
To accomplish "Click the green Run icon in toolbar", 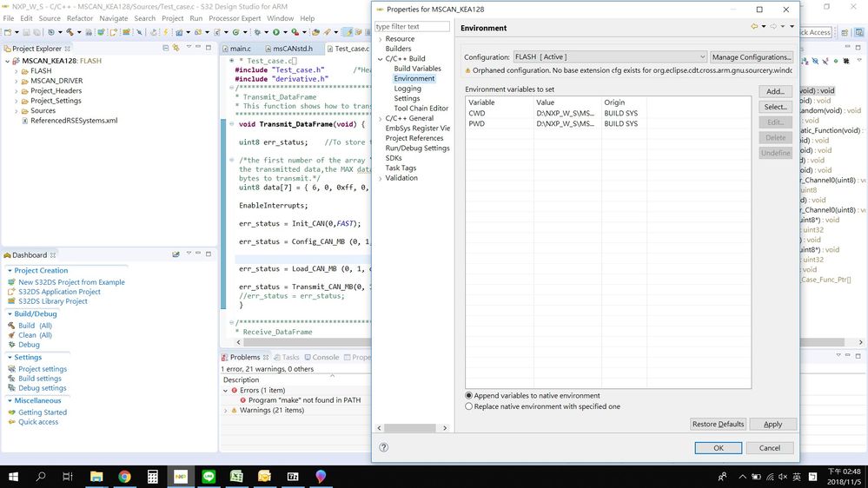I will (275, 32).
